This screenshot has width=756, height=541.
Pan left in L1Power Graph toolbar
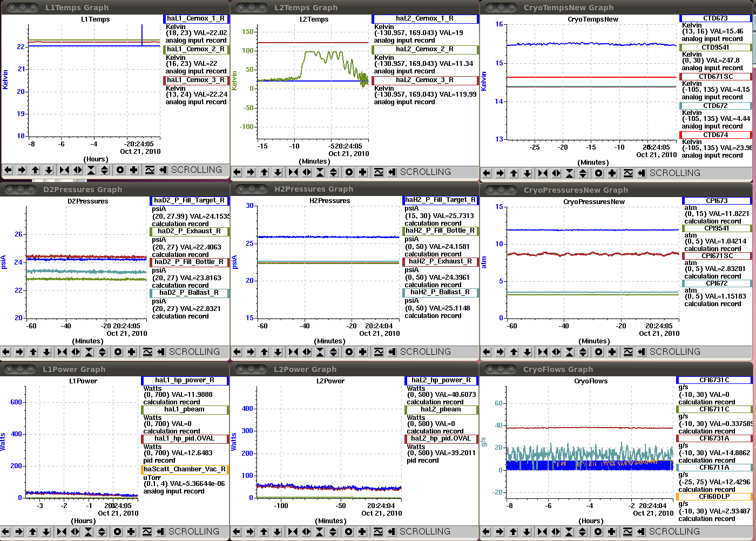click(x=5, y=532)
